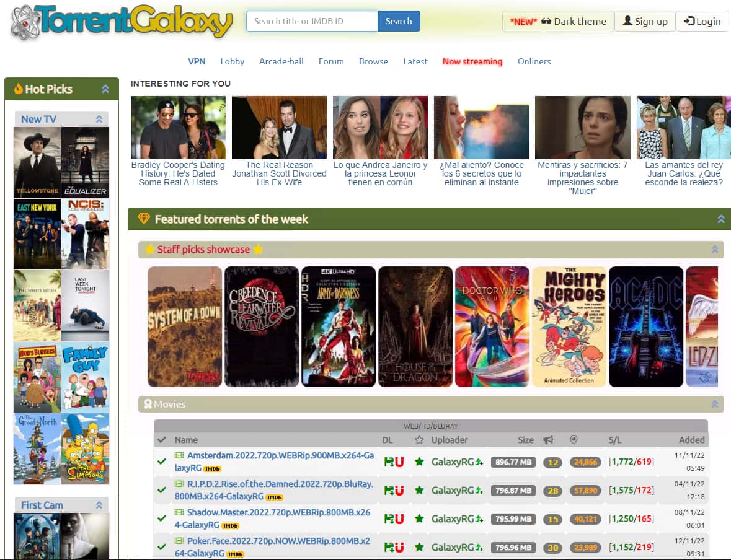The height and width of the screenshot is (560, 731).
Task: Open the Browse page
Action: coord(373,61)
